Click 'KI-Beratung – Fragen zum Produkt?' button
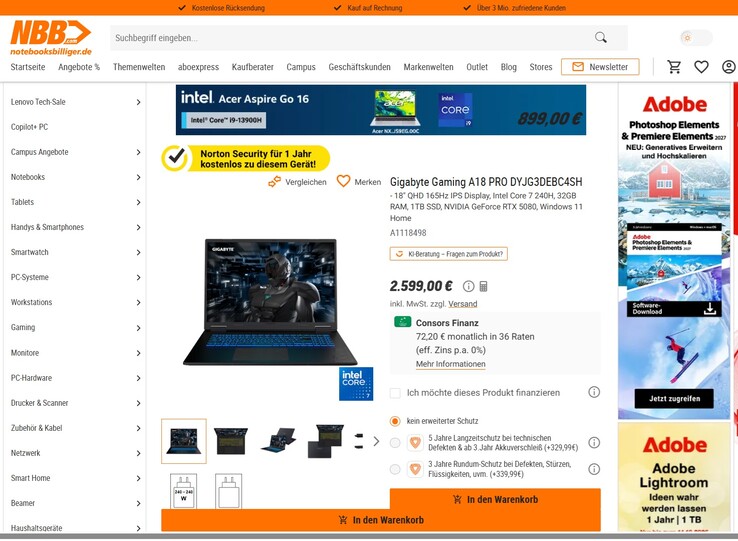The height and width of the screenshot is (541, 738). pyautogui.click(x=449, y=254)
